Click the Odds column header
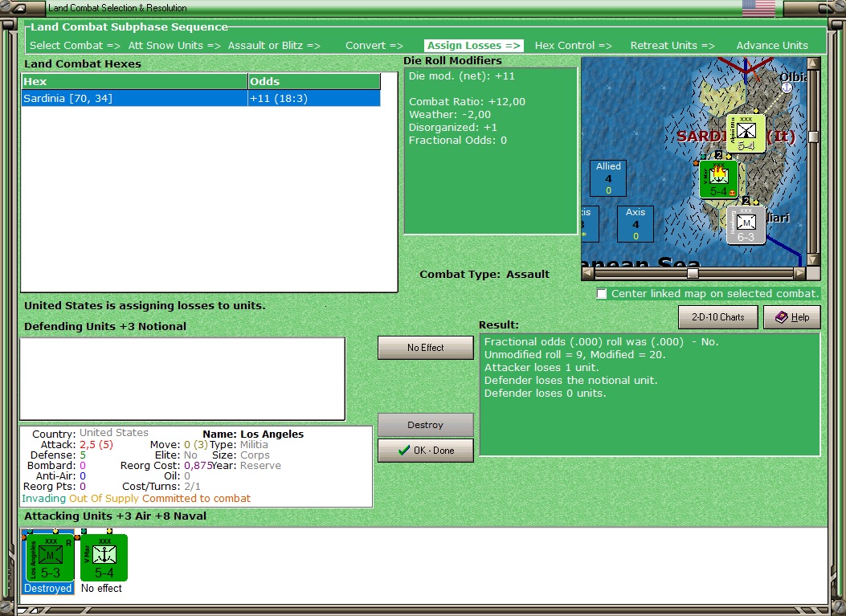Image resolution: width=846 pixels, height=616 pixels. (314, 81)
